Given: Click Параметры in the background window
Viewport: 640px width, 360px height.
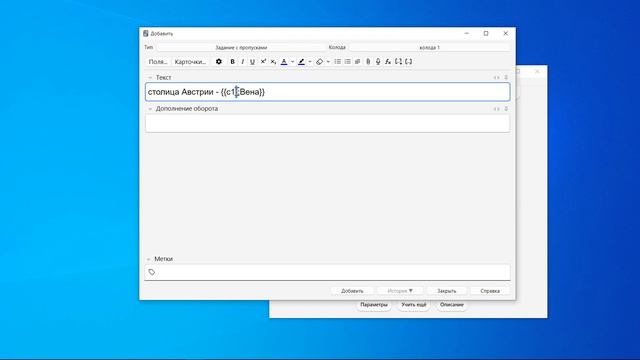Looking at the screenshot, I should [374, 305].
